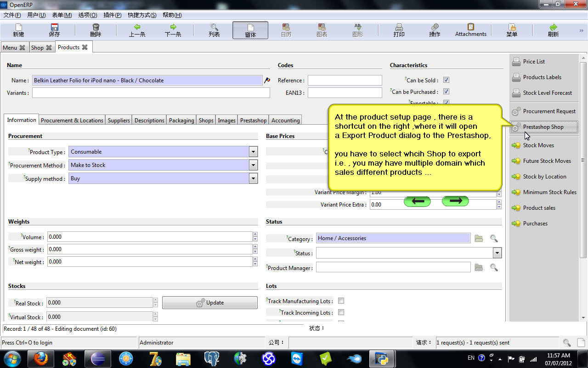The width and height of the screenshot is (588, 368).
Task: Select the form view 窗体 button
Action: tap(250, 30)
